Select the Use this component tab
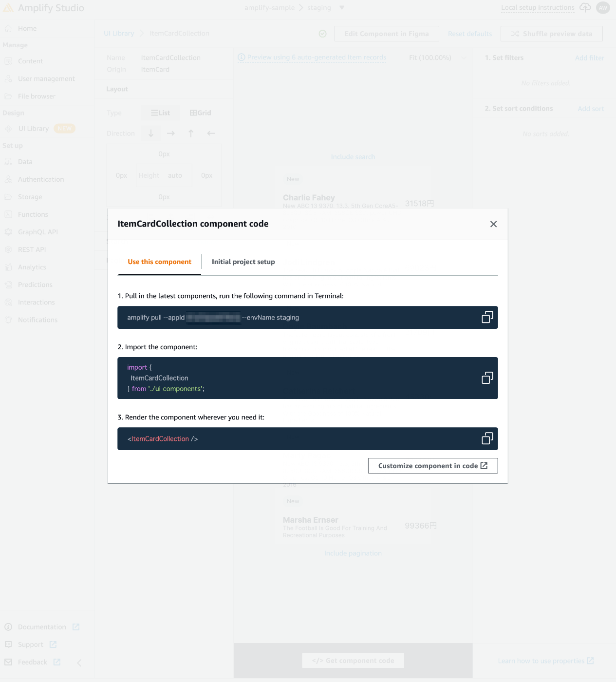The image size is (616, 682). pos(160,262)
